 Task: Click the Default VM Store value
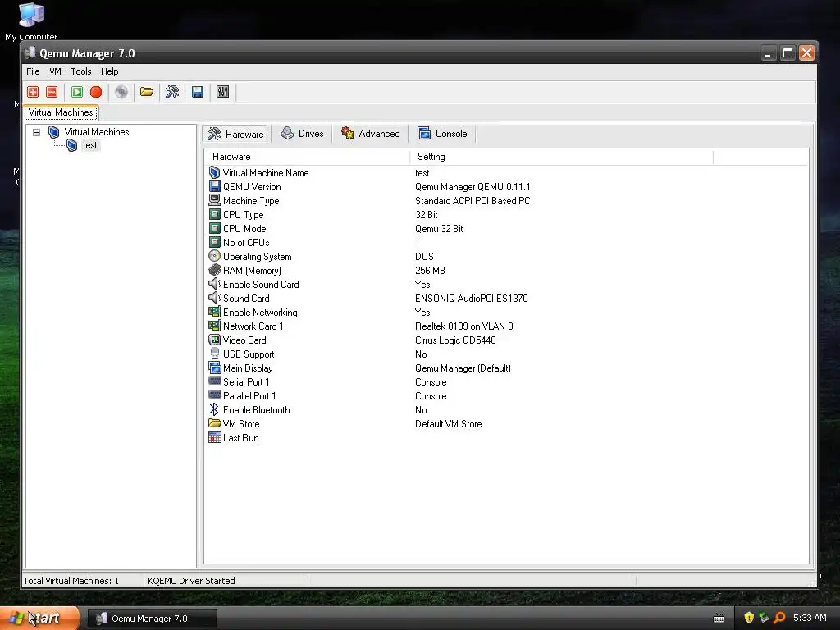pyautogui.click(x=449, y=424)
